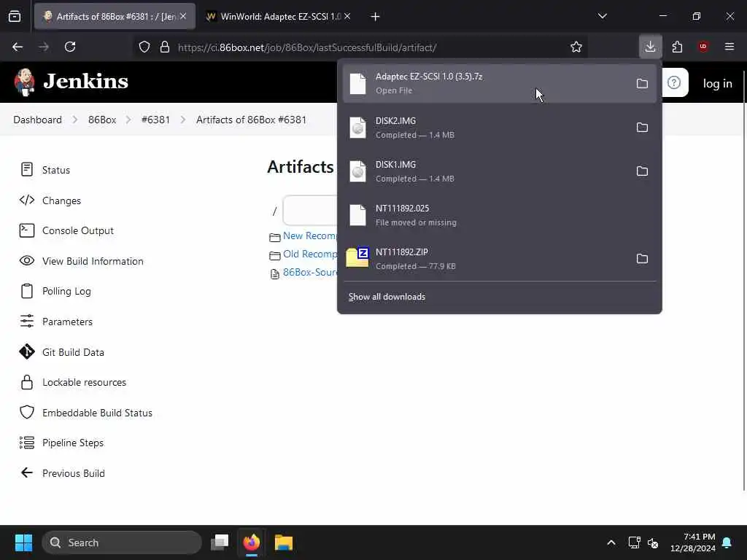Click the Jenkins help question mark
This screenshot has width=747, height=560.
[x=673, y=83]
